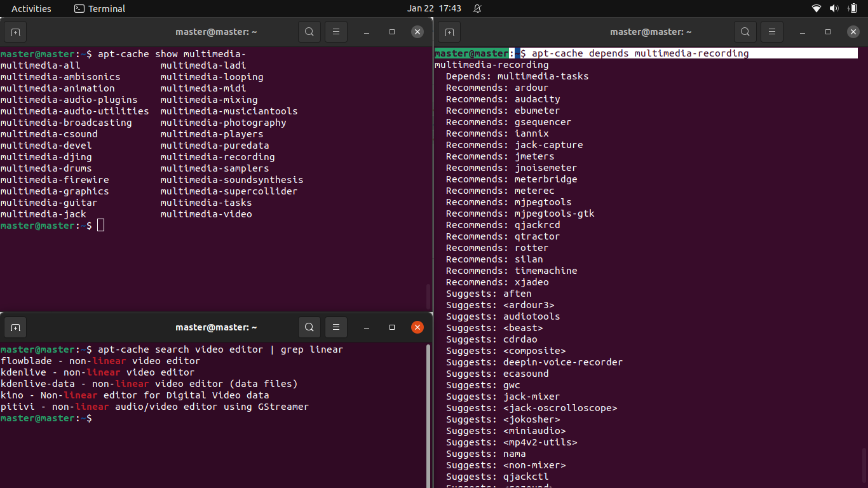Click 'Recommends: timemachine' line
Viewport: 868px width, 488px height.
(512, 271)
